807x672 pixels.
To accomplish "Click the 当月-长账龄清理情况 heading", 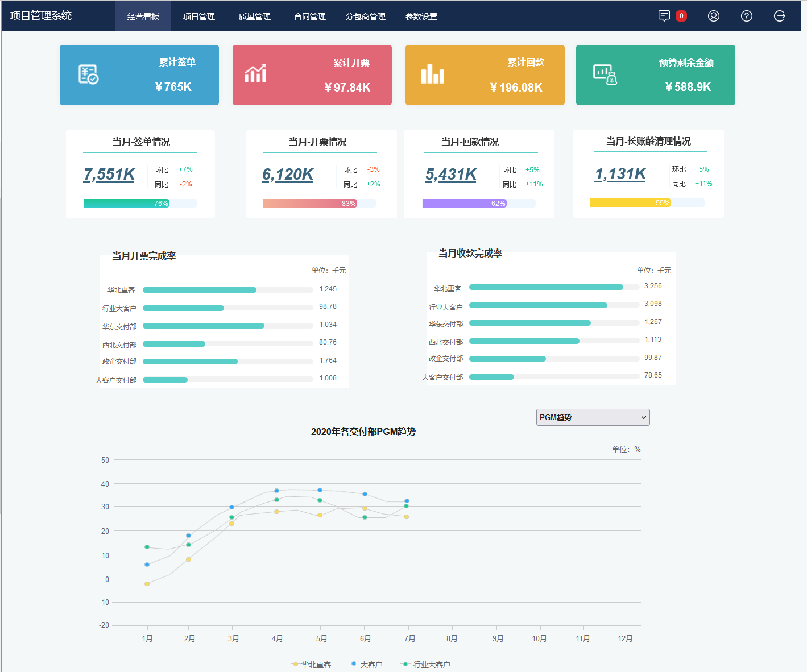I will (648, 141).
